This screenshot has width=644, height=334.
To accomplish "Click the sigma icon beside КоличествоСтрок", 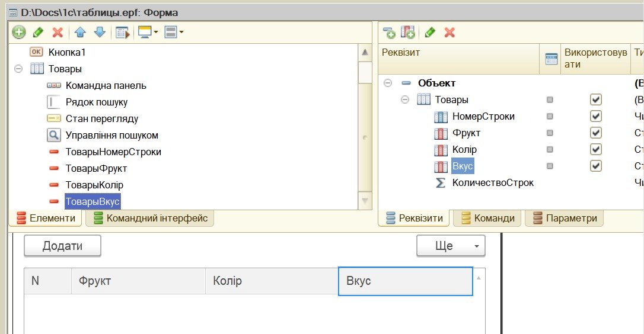I will point(440,182).
